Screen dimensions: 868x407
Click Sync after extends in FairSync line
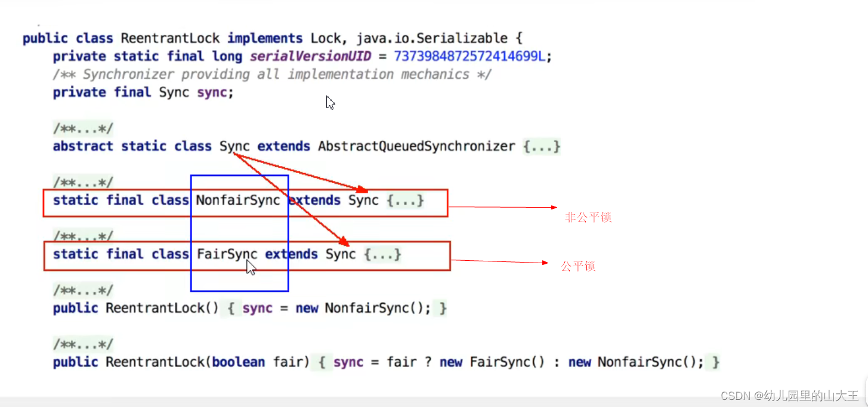pyautogui.click(x=341, y=255)
